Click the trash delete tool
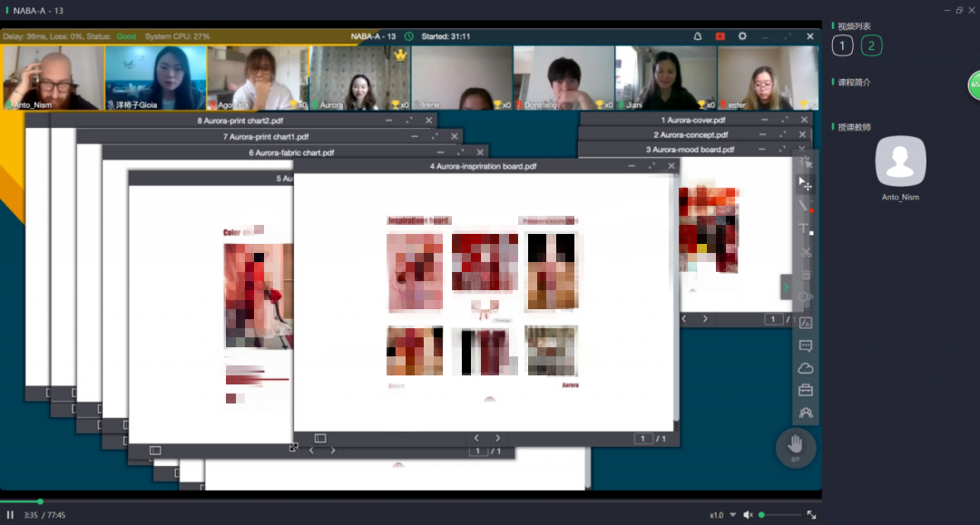The image size is (980, 525). [x=806, y=275]
